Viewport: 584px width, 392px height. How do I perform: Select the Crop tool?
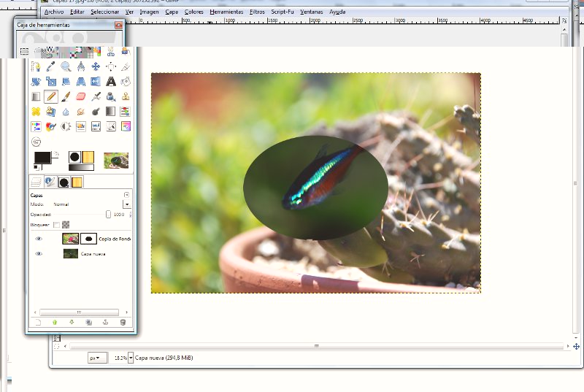[x=126, y=66]
